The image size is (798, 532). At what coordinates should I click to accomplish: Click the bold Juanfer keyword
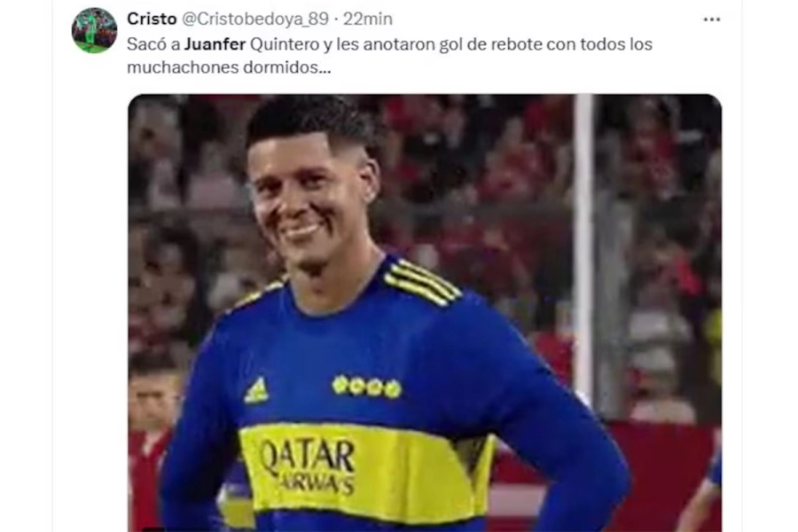click(215, 44)
